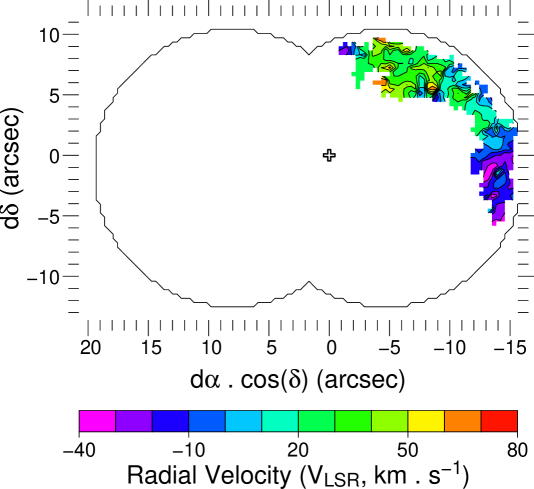Select the yellow color bar segment after 50
534x489 pixels.
coord(426,421)
